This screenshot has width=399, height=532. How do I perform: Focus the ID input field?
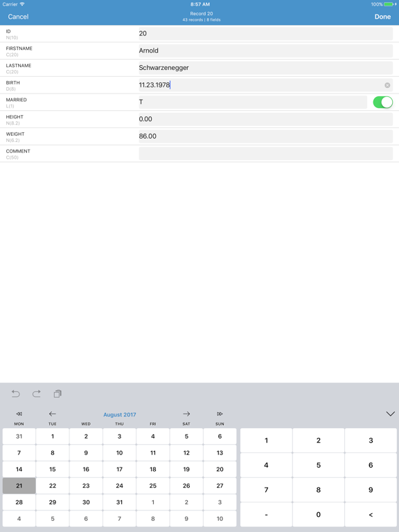(266, 33)
